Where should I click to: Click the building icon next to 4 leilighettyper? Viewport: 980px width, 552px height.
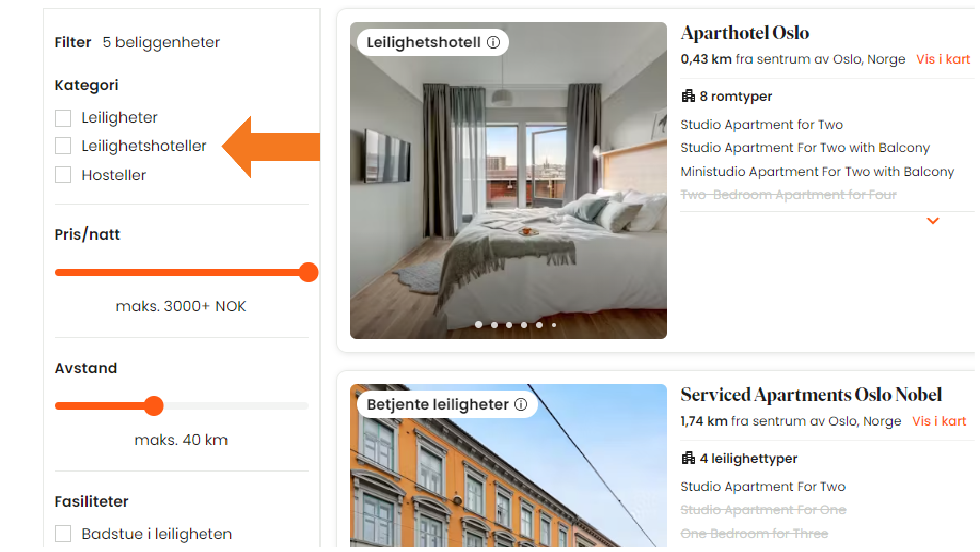[x=689, y=458]
